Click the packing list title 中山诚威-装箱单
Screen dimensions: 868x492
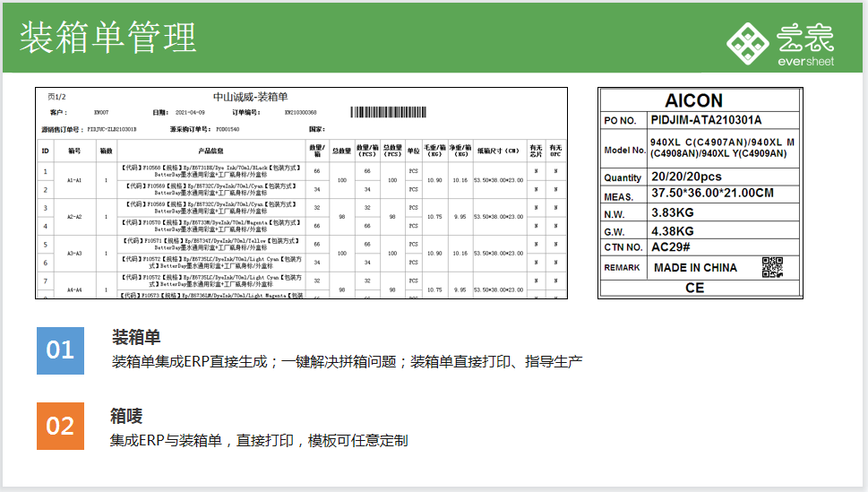click(x=250, y=97)
